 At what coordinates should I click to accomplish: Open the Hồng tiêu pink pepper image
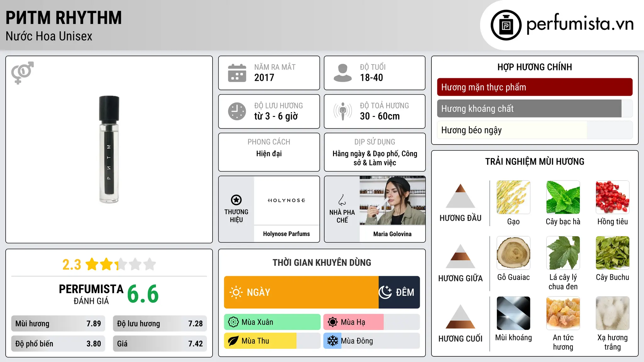click(x=613, y=197)
